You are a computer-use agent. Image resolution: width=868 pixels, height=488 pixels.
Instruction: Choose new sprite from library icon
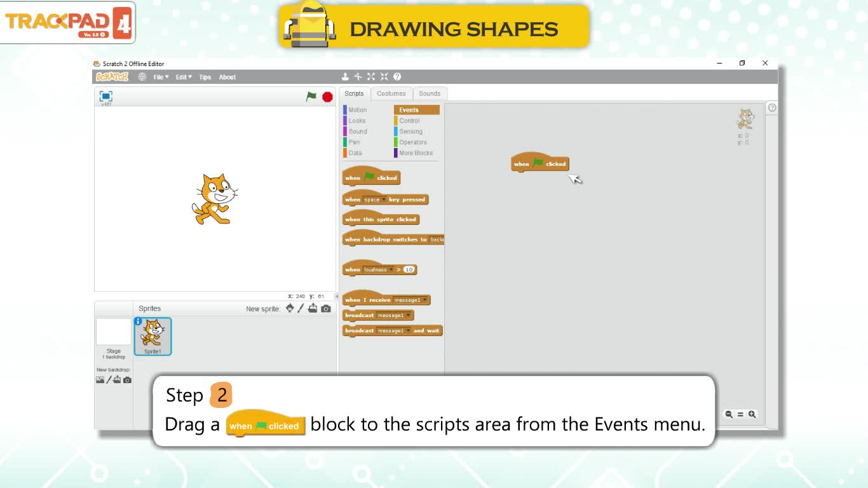tap(290, 308)
